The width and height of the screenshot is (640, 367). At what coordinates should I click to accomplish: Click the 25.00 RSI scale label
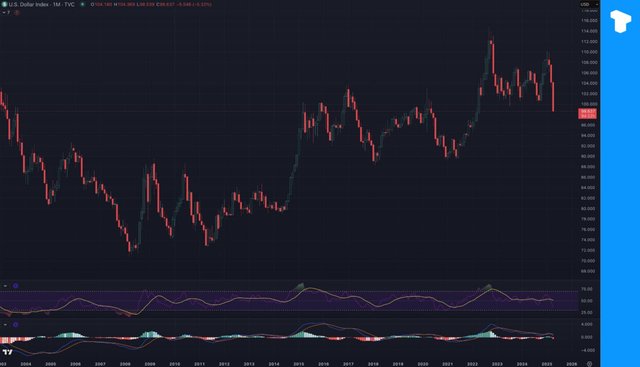(587, 312)
